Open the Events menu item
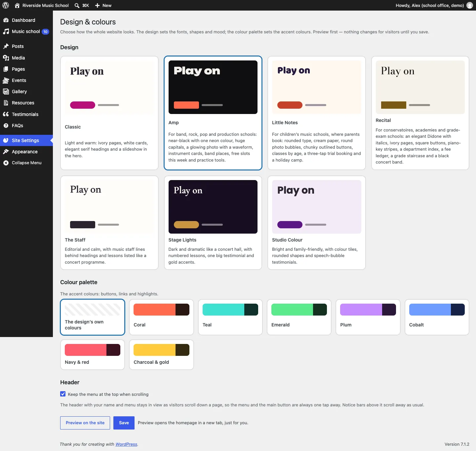 26,80
